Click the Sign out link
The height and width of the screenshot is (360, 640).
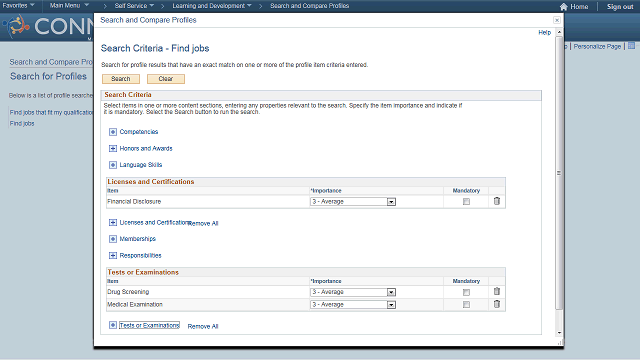click(620, 7)
